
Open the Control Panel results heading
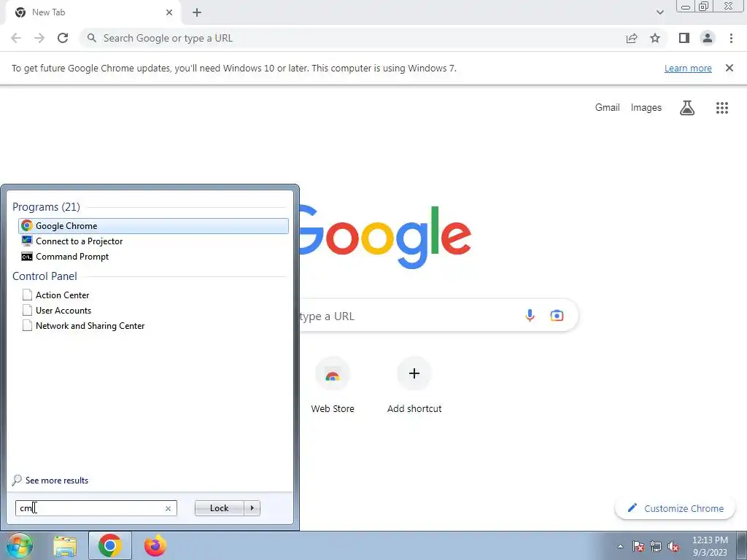pyautogui.click(x=44, y=276)
